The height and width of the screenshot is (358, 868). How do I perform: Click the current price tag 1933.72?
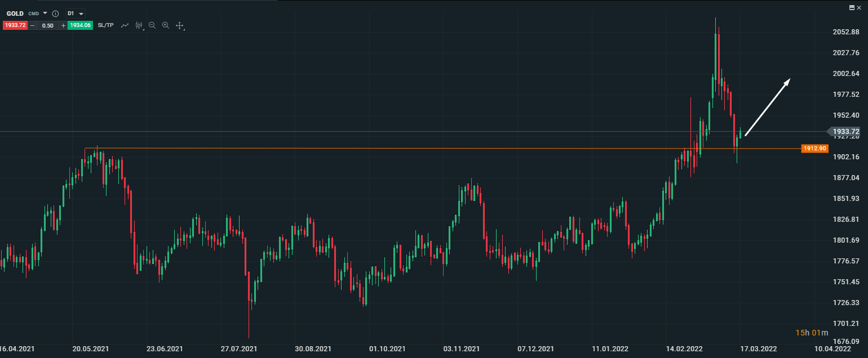pos(845,131)
